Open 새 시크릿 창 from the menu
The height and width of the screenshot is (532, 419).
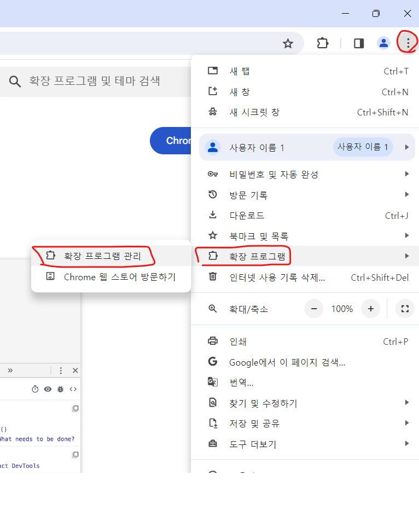point(305,112)
